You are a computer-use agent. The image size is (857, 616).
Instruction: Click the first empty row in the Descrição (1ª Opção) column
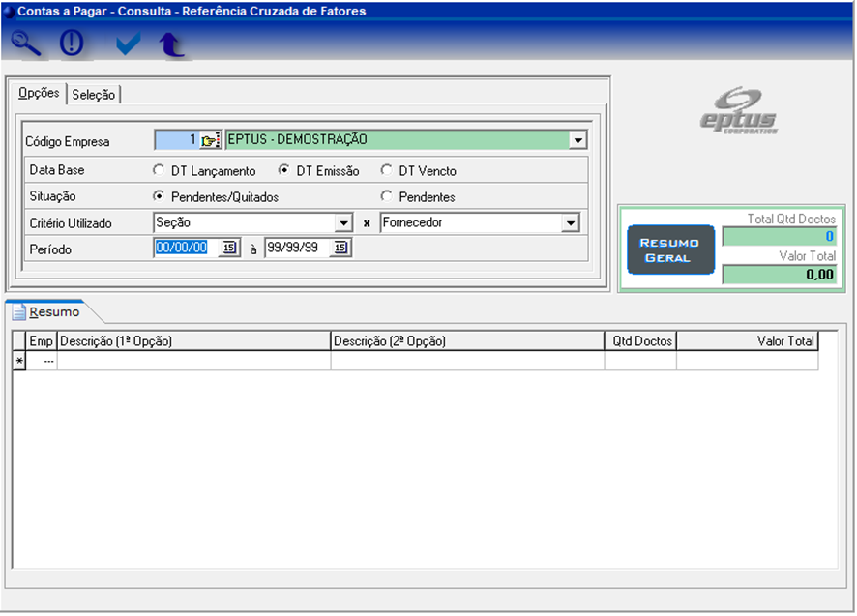point(193,361)
